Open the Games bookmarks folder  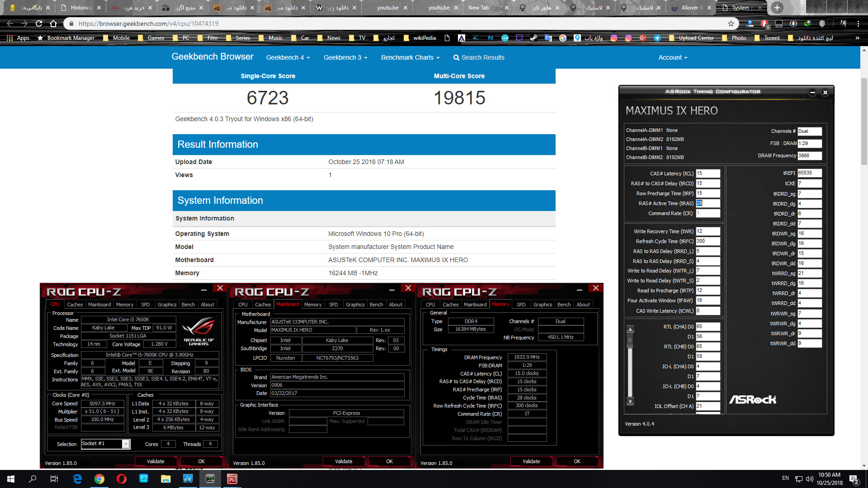coord(151,38)
